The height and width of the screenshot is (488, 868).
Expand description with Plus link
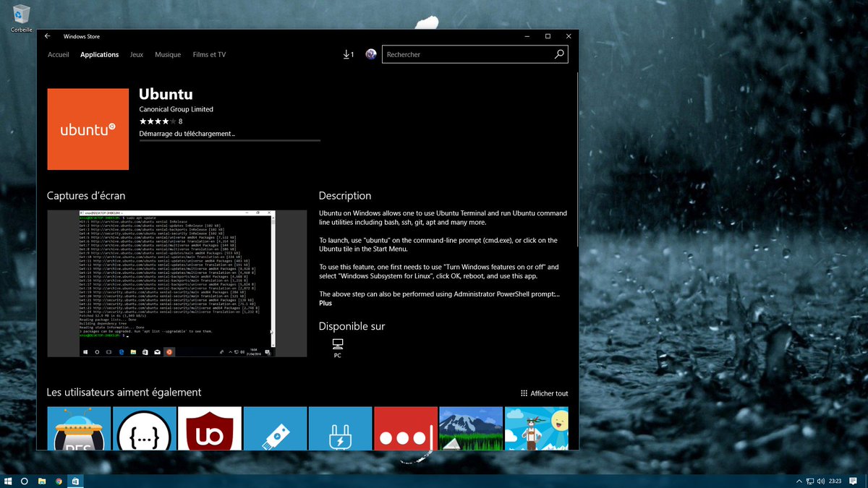pos(325,303)
